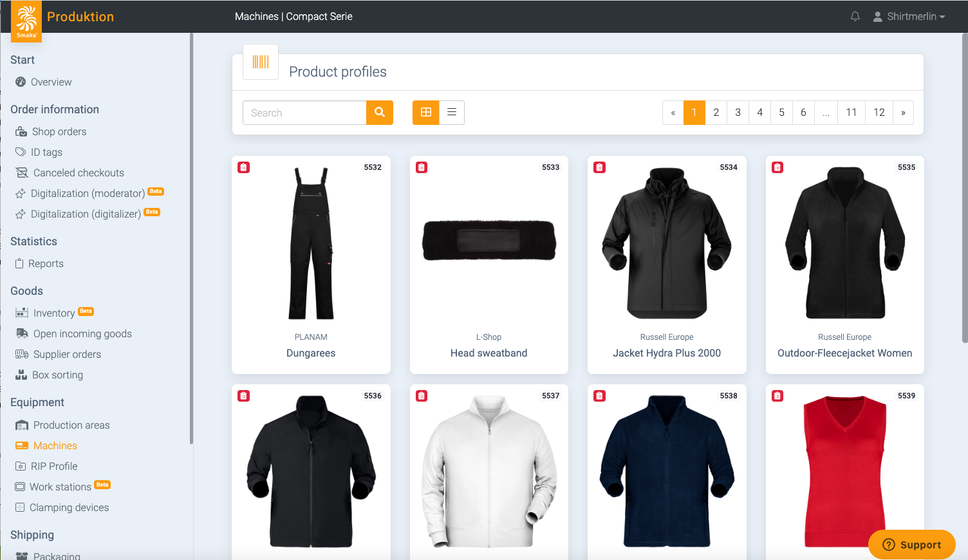
Task: Click the Shop orders basket icon
Action: click(21, 131)
